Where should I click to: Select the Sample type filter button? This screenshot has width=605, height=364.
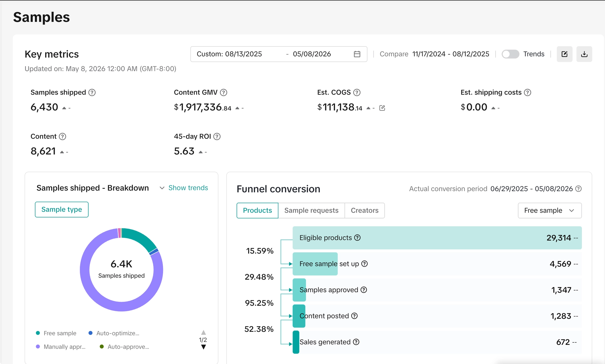[62, 209]
